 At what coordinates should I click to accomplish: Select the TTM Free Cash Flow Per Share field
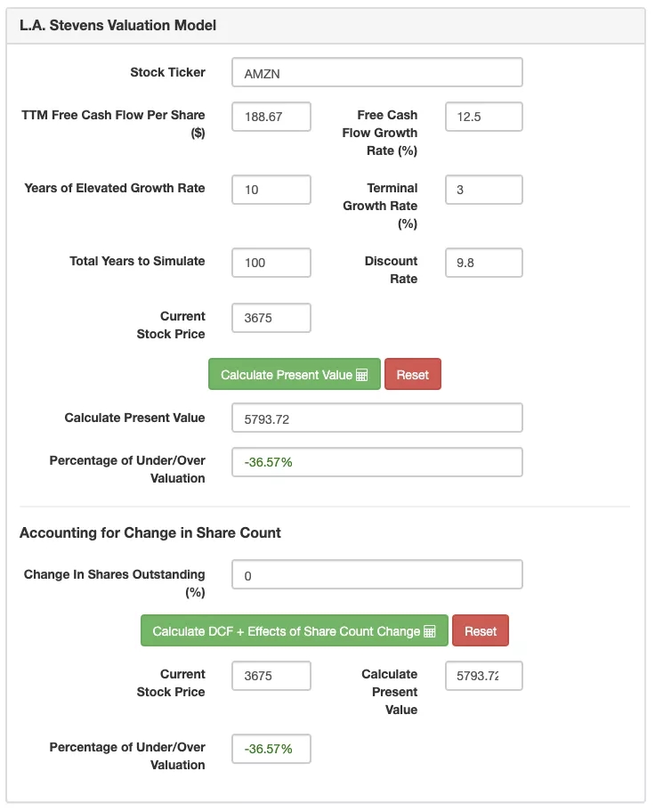[x=271, y=117]
